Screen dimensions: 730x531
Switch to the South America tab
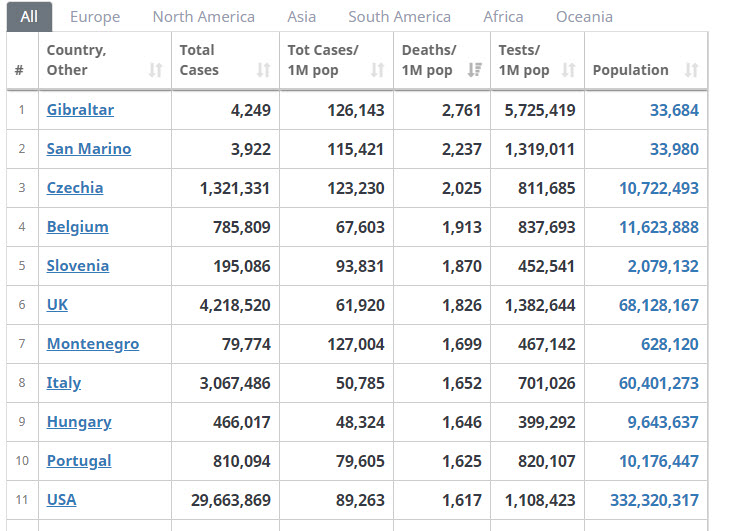[399, 17]
